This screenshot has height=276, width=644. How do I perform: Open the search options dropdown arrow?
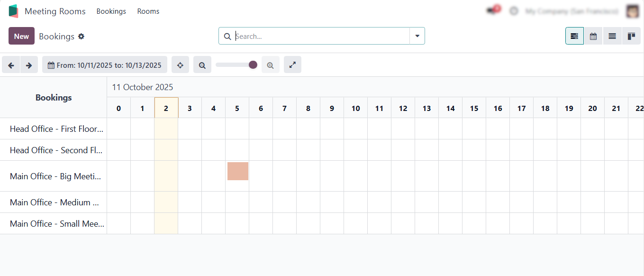pyautogui.click(x=417, y=36)
